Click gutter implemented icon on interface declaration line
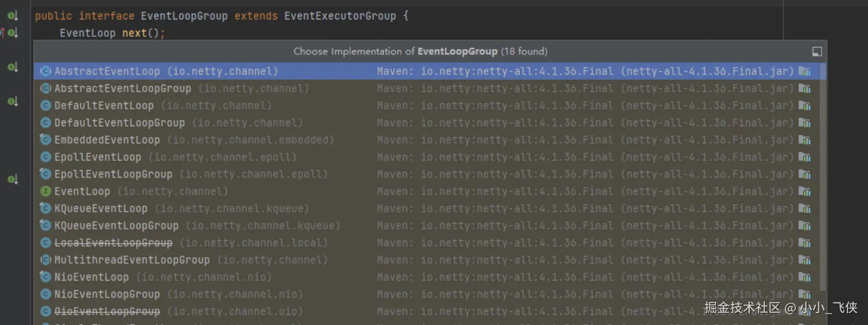 coord(13,16)
